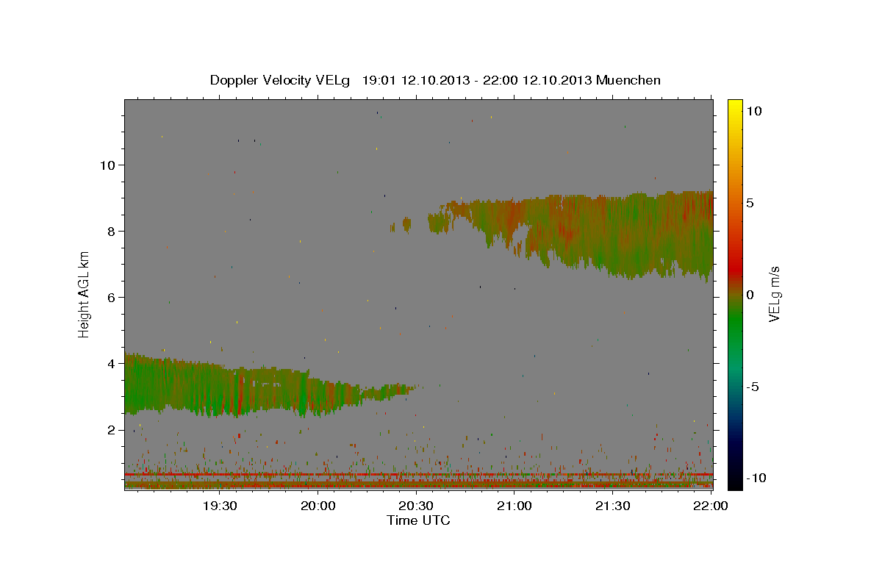This screenshot has height=588, width=882.
Task: Click the height axis label 8
Action: click(x=111, y=232)
